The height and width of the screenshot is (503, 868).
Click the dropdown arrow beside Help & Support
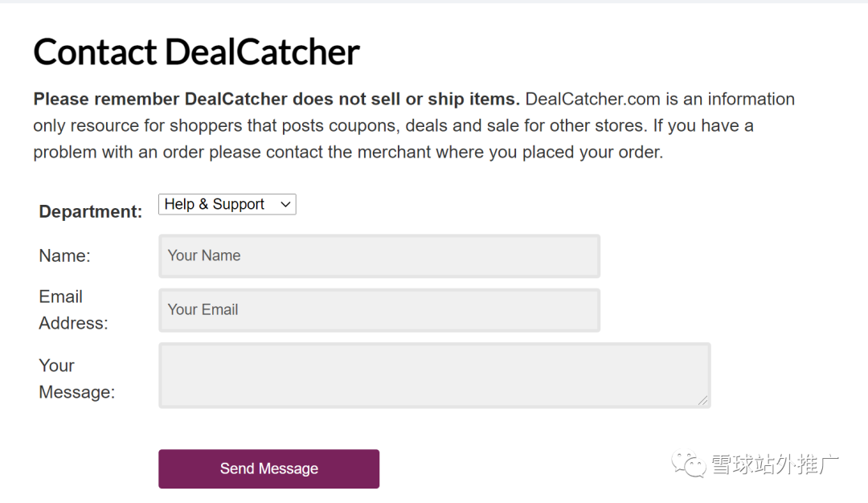[x=285, y=204]
